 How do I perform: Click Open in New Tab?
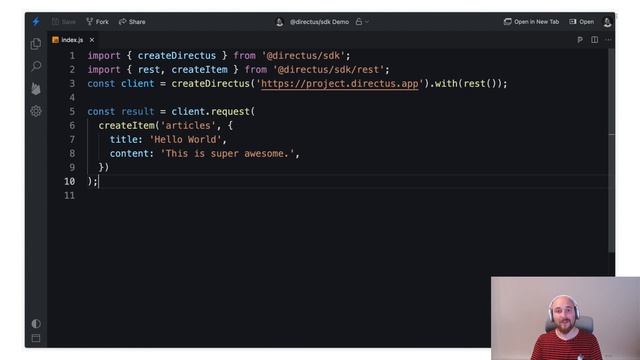point(531,22)
